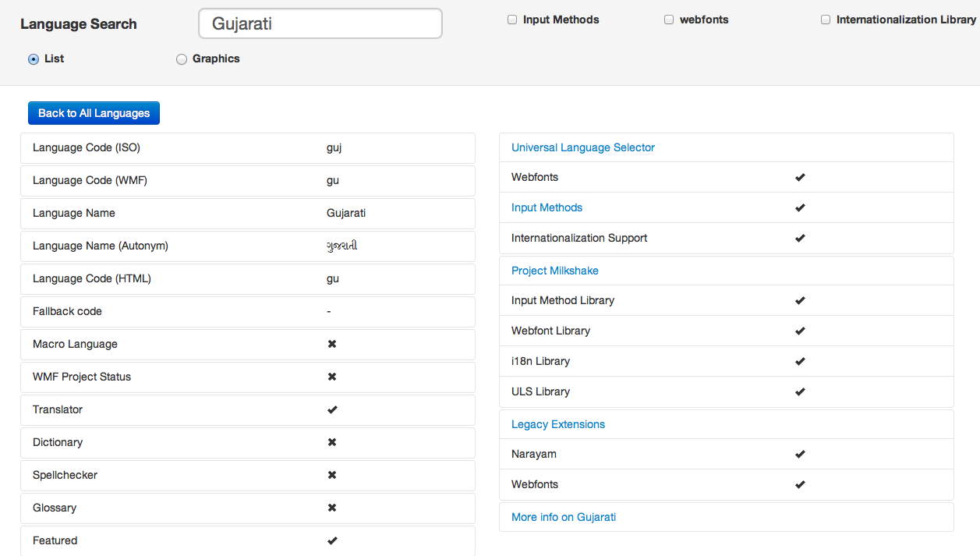
Task: Open More info on Gujarati link
Action: [564, 517]
